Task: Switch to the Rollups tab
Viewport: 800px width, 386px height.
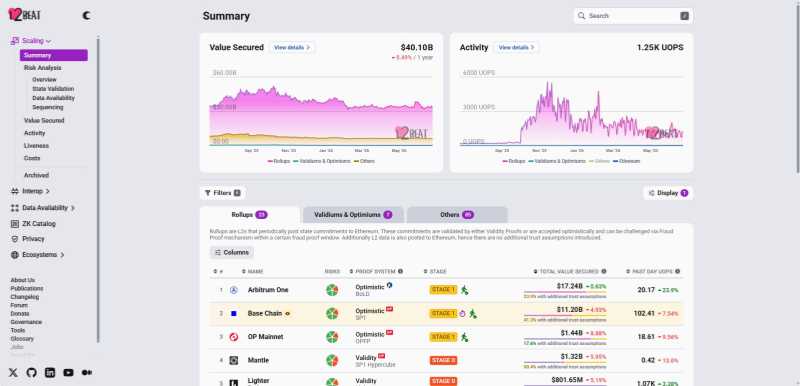Action: [x=250, y=215]
